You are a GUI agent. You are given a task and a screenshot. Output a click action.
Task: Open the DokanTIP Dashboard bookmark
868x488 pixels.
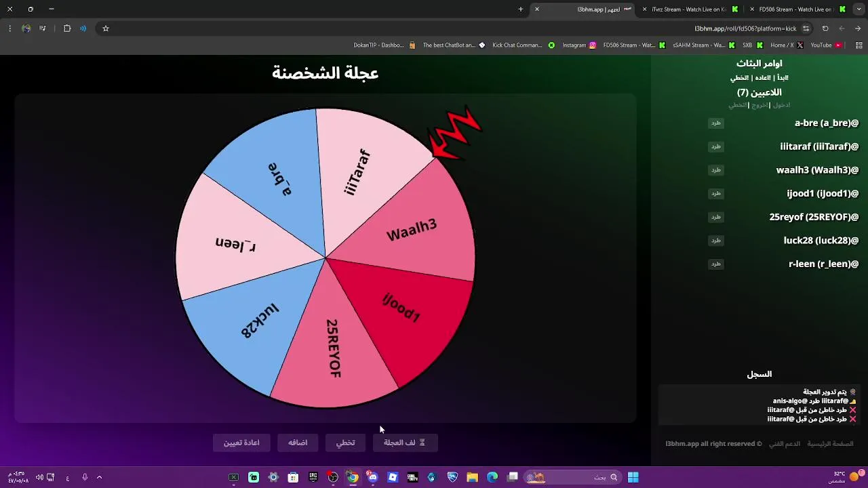click(x=384, y=45)
